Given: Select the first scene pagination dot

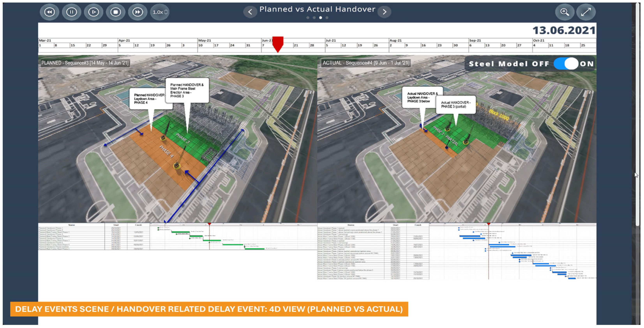Looking at the screenshot, I should 308,18.
